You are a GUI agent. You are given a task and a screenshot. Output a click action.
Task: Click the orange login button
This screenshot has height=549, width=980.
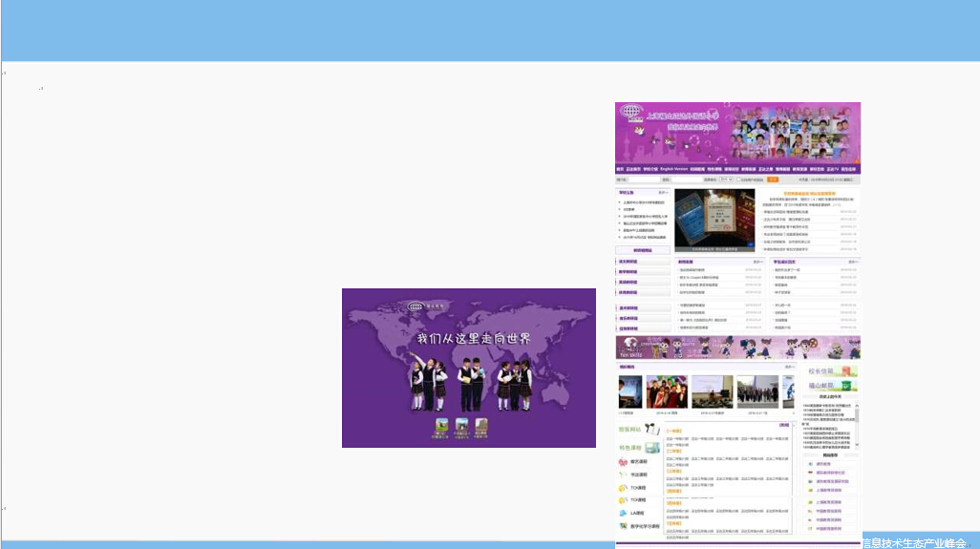coord(773,179)
